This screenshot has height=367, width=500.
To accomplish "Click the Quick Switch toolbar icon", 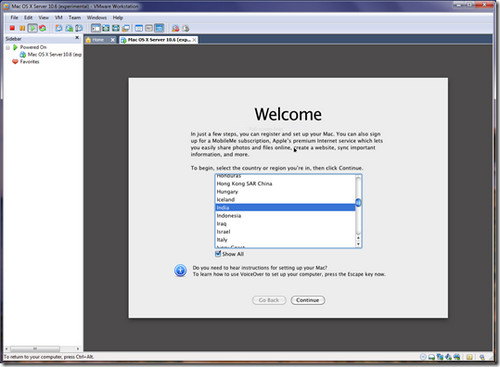I will tap(106, 28).
